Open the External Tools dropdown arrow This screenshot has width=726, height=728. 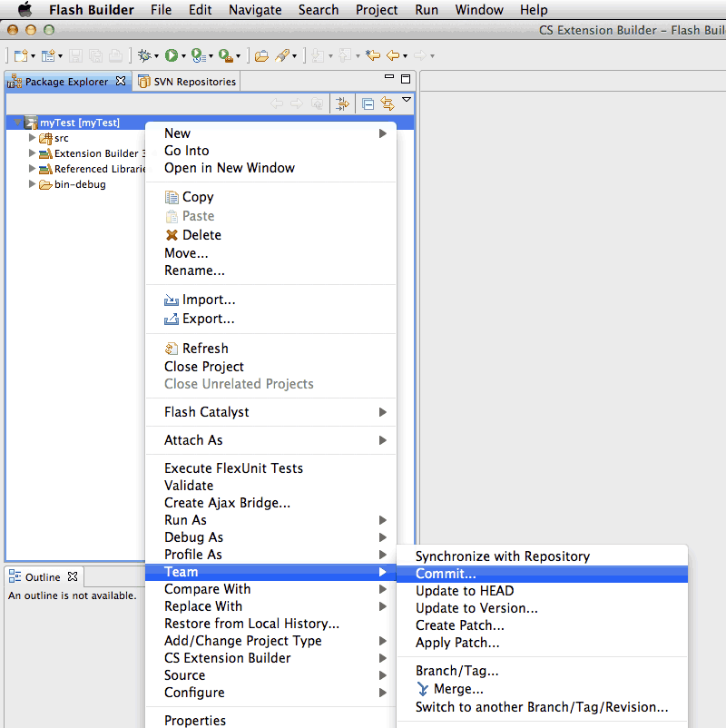pos(238,56)
